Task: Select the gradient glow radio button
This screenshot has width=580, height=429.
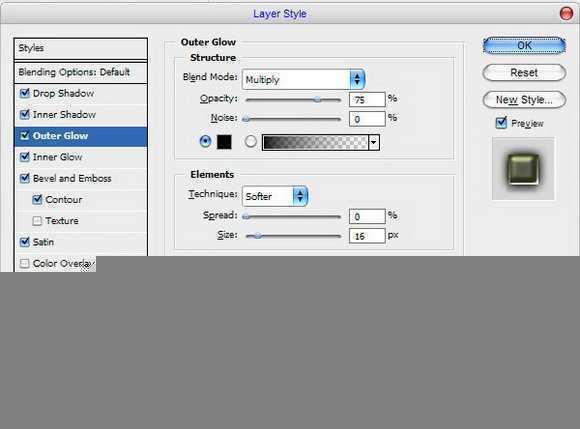Action: tap(250, 142)
